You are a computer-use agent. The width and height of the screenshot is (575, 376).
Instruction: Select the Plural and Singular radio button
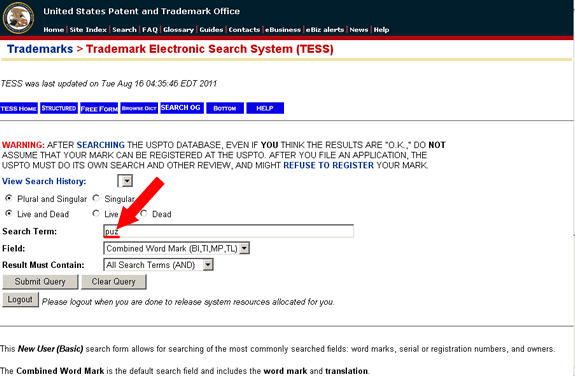[9, 198]
